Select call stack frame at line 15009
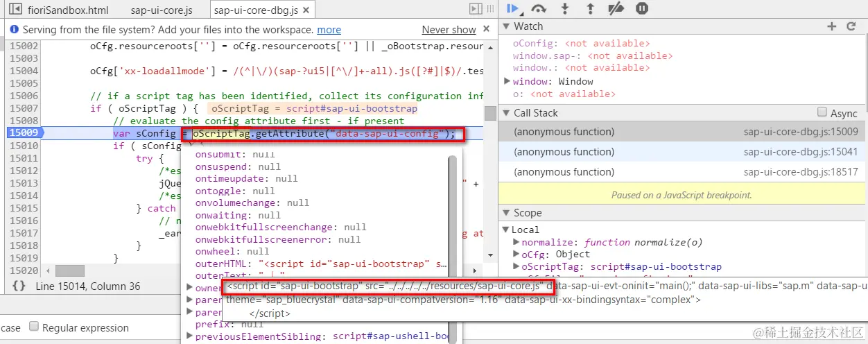Screen dimensions: 868x344 (683, 132)
